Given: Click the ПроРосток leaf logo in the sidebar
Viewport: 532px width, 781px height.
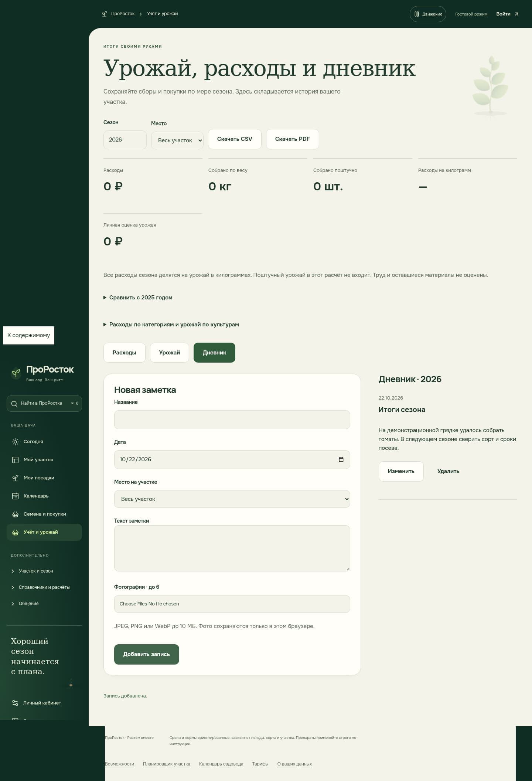Looking at the screenshot, I should [x=16, y=373].
